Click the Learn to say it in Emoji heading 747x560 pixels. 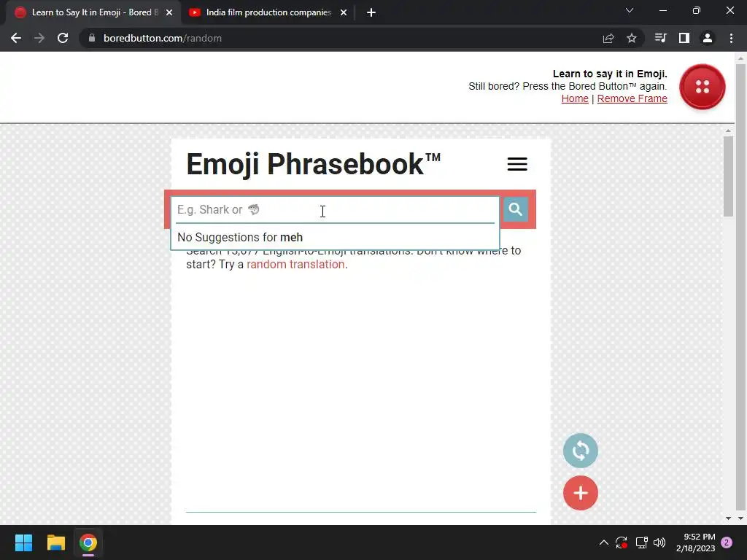click(610, 74)
